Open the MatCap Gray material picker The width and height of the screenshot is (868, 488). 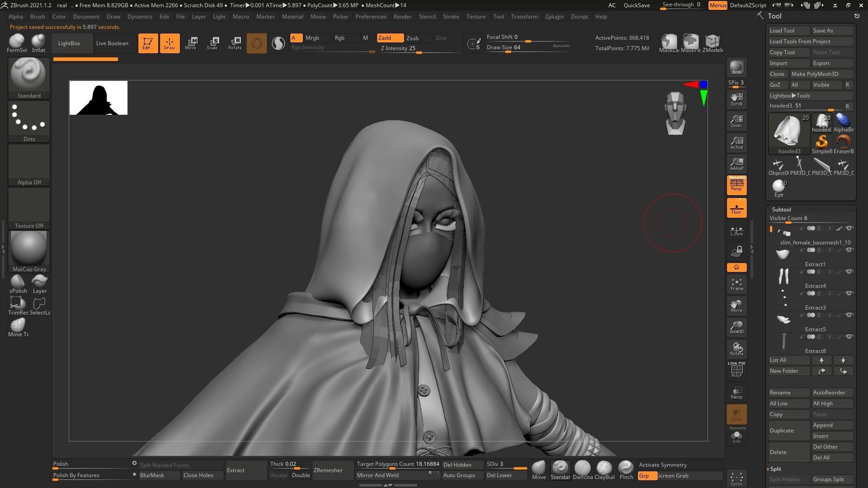[29, 251]
